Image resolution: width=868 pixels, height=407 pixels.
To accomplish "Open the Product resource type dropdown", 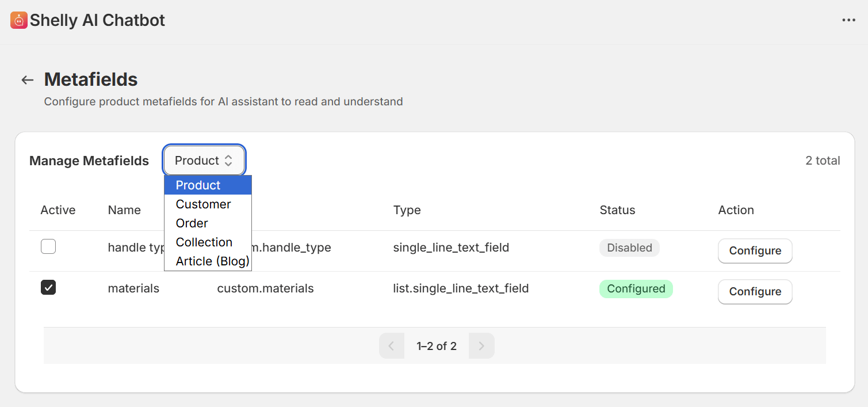I will tap(204, 161).
